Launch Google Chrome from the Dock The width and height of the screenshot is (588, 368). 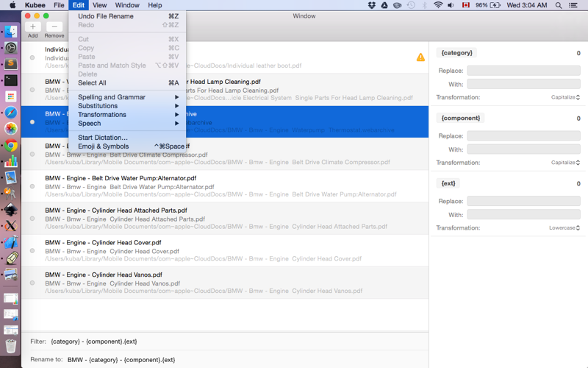pos(11,145)
